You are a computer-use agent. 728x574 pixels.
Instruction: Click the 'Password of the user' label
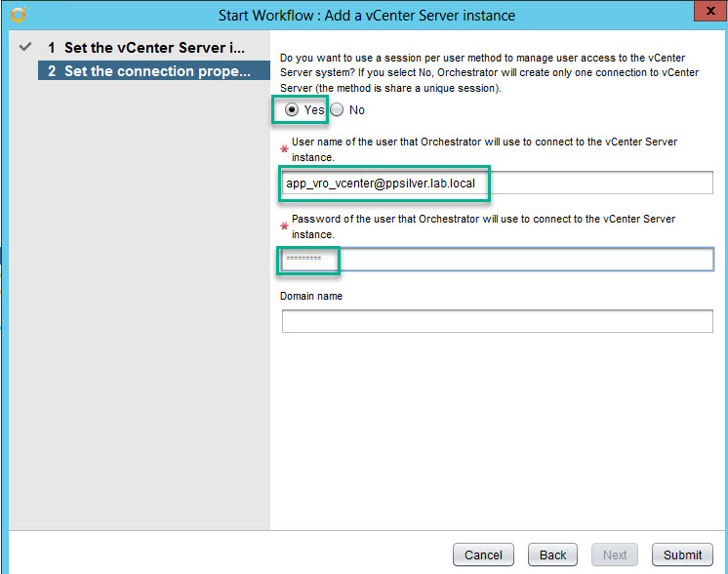483,226
